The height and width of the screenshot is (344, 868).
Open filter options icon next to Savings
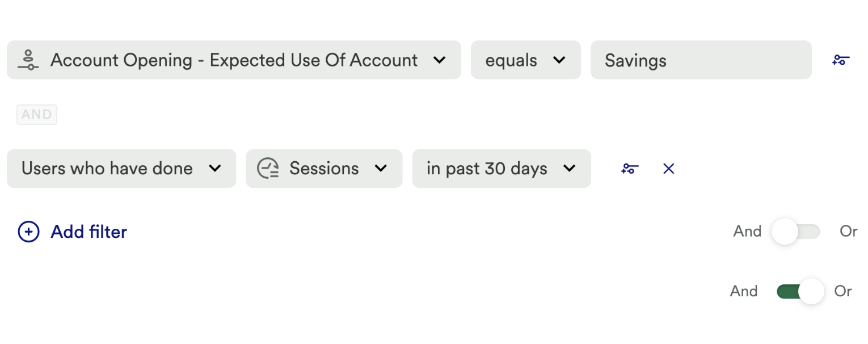point(841,60)
